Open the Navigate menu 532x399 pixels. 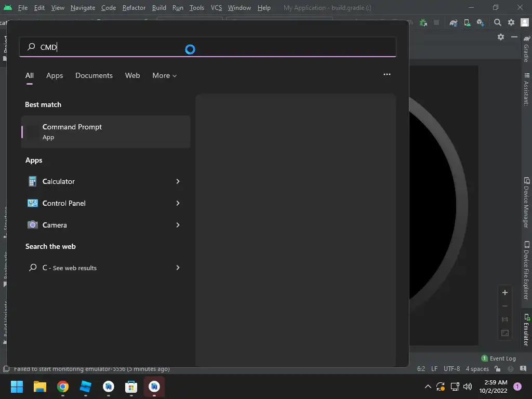(83, 7)
